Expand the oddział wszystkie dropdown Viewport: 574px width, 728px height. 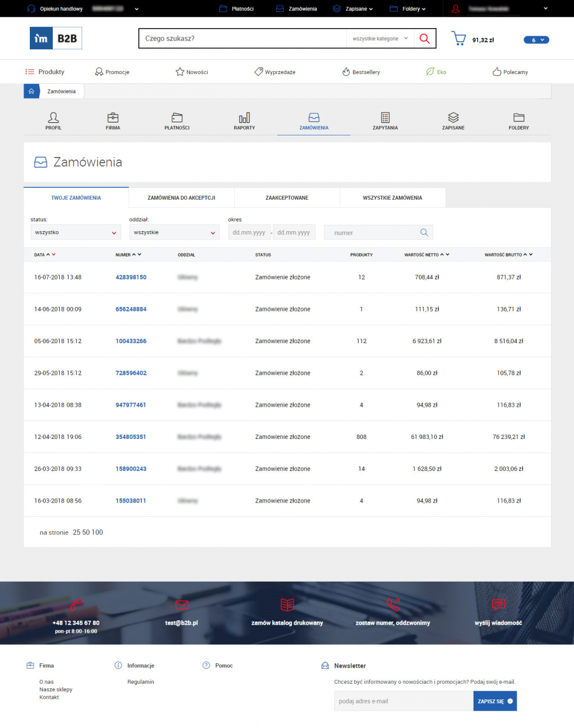pos(174,232)
